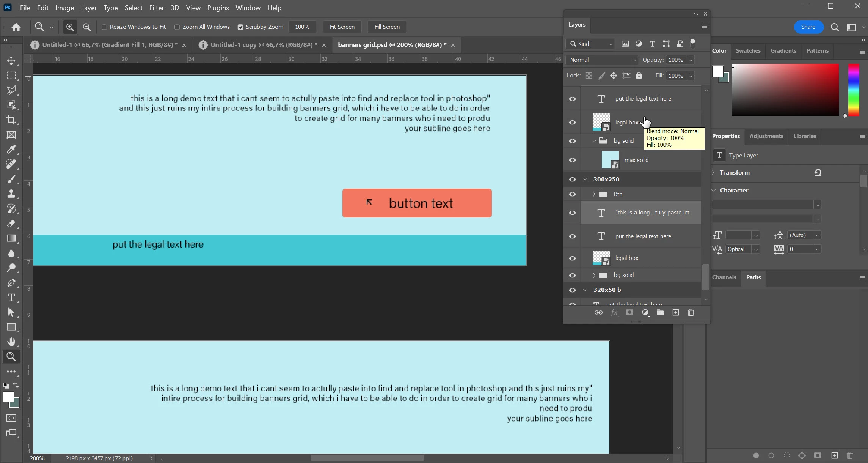Switch to the Swatches tab
868x463 pixels.
pos(748,51)
